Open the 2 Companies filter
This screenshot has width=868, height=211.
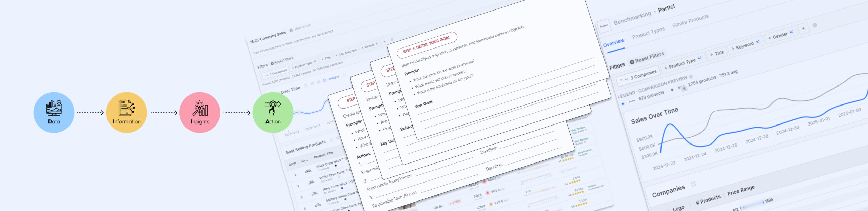276,73
